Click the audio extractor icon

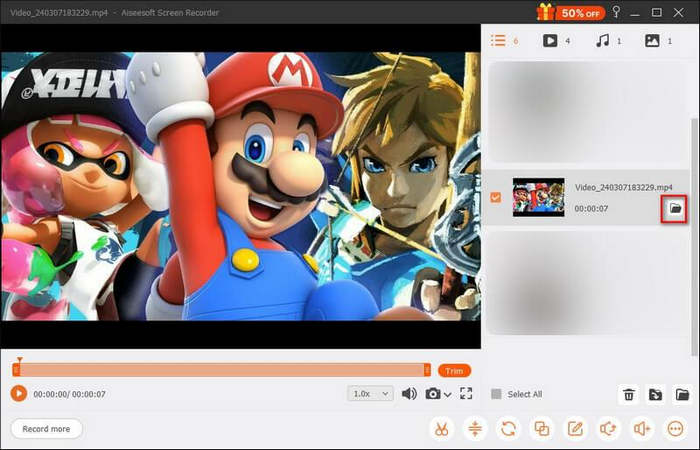coord(609,429)
